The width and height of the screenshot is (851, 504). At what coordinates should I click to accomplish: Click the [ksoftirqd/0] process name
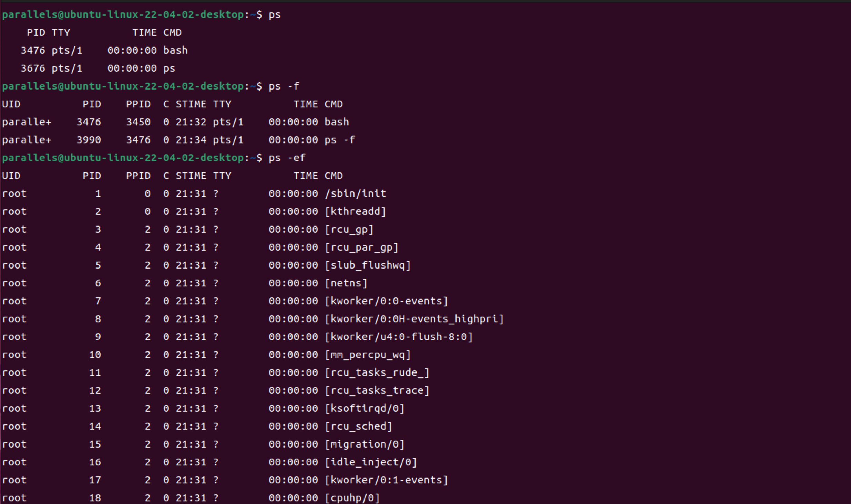click(x=365, y=408)
